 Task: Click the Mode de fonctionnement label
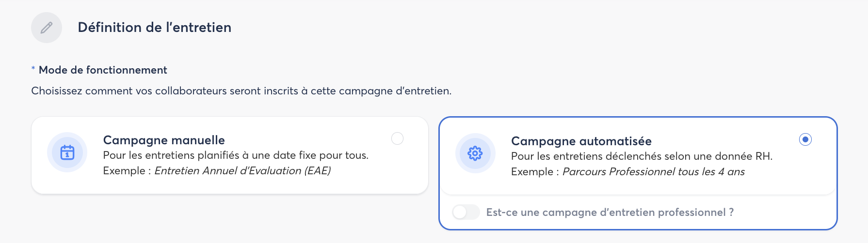pyautogui.click(x=103, y=70)
